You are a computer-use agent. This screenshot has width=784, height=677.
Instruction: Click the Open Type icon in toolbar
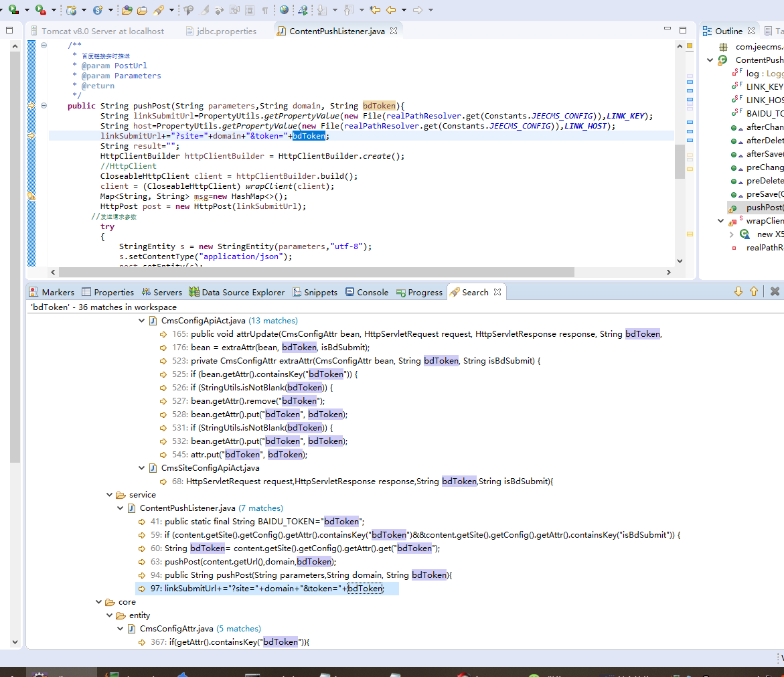click(x=126, y=10)
